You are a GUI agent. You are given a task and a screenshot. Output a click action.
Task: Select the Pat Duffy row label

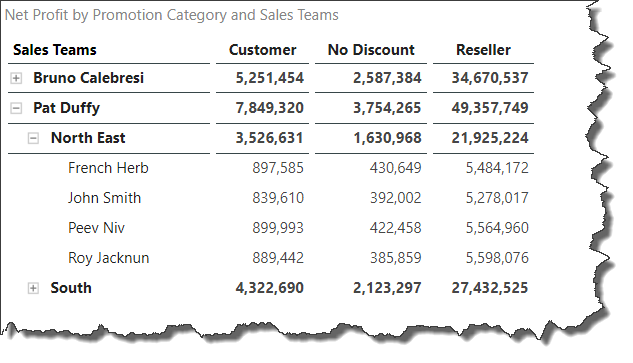[x=66, y=108]
